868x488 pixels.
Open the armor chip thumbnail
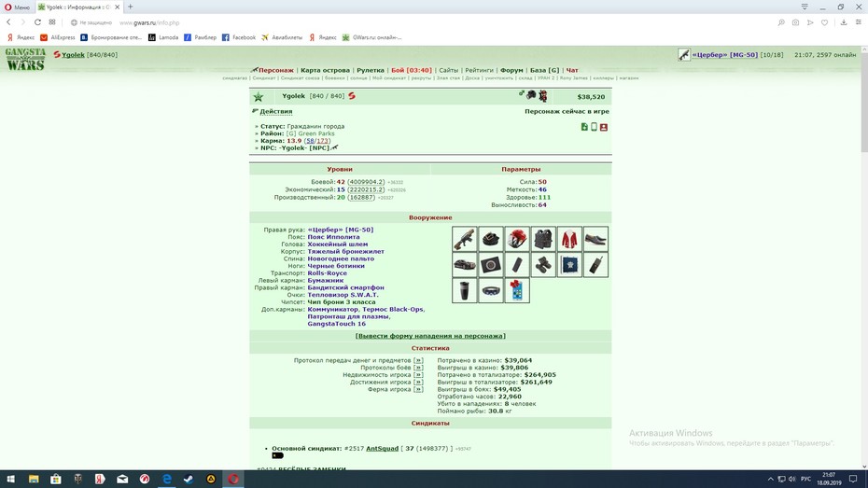(569, 265)
